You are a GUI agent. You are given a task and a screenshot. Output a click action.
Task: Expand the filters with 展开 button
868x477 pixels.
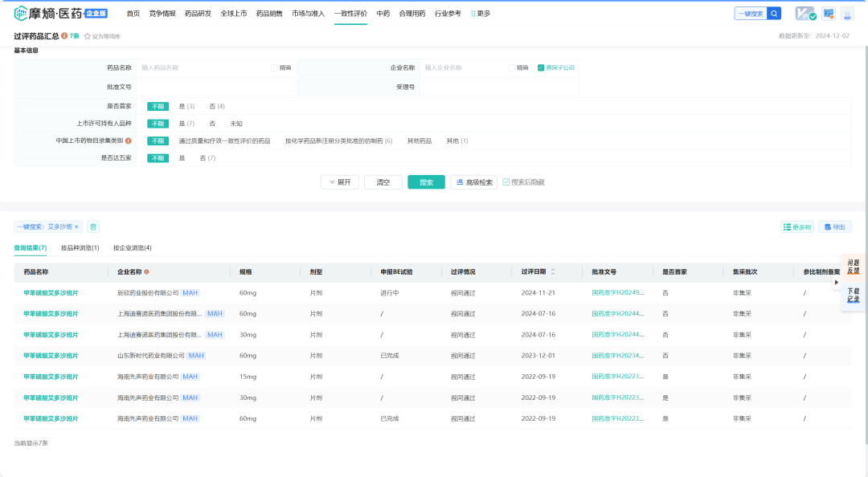[x=340, y=182]
